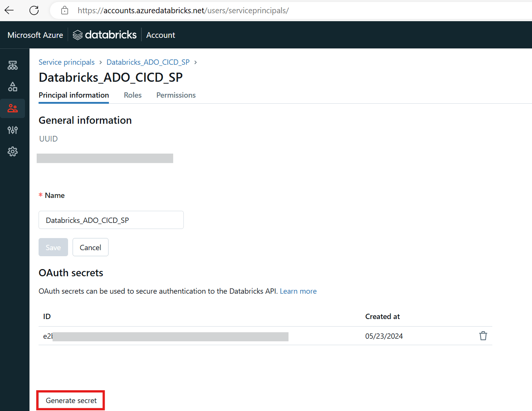
Task: Click the Generate secret button
Action: pos(71,400)
